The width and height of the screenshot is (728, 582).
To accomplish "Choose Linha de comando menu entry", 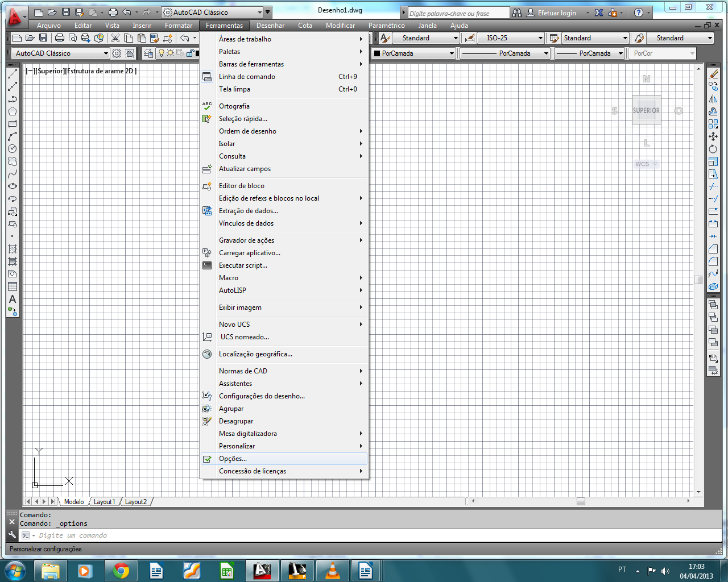I will pos(284,77).
